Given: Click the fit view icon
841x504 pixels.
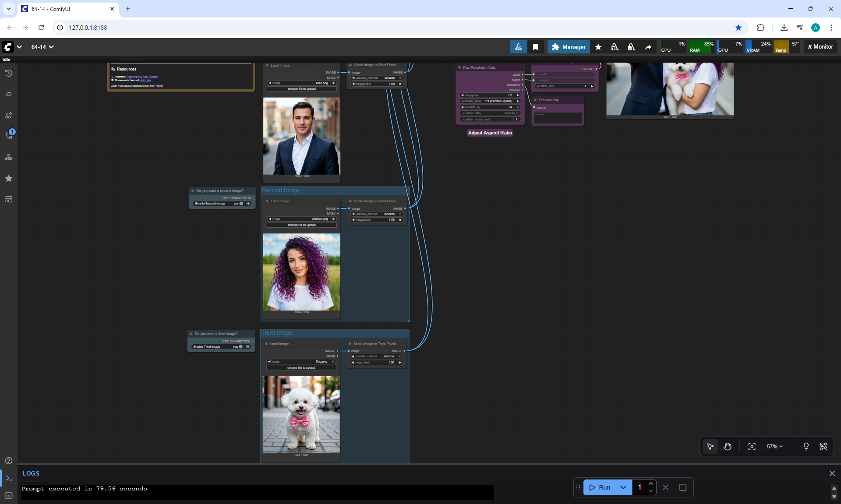Looking at the screenshot, I should (752, 447).
